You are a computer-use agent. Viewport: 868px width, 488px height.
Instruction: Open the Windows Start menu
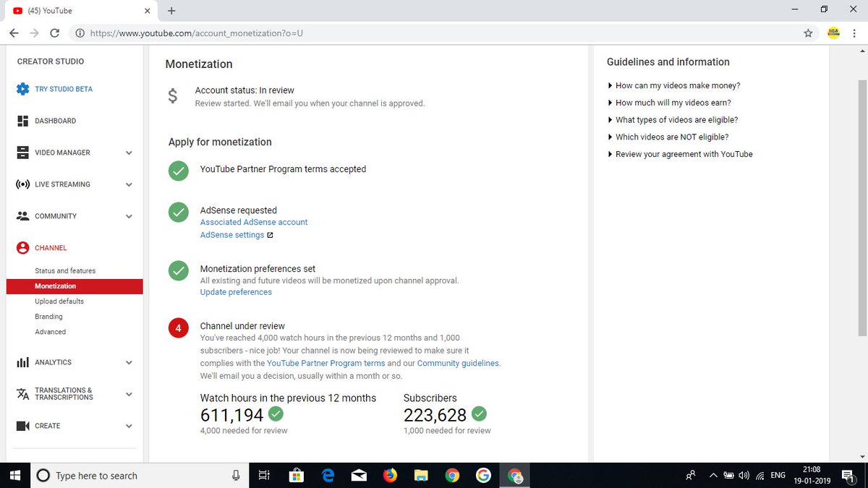pos(15,475)
